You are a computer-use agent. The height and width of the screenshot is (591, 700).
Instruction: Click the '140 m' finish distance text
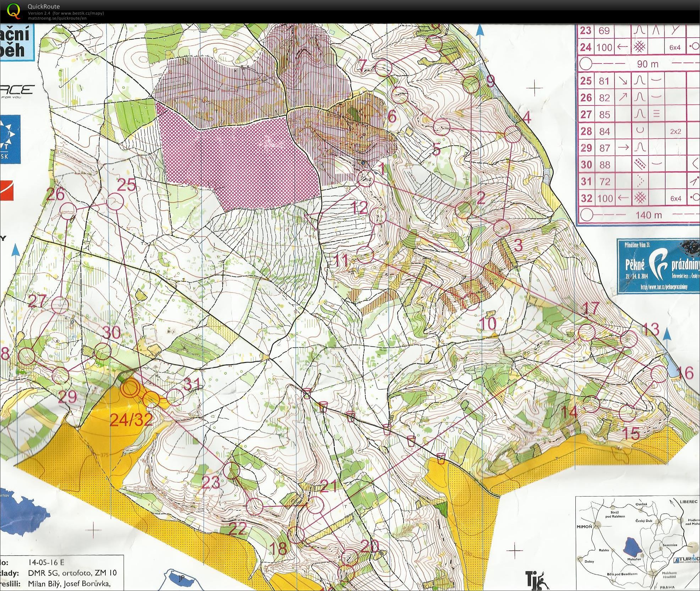pyautogui.click(x=649, y=215)
